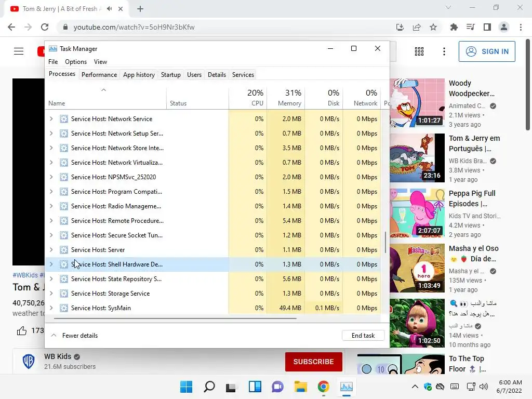
Task: Sort processes by CPU column header
Action: point(248,98)
